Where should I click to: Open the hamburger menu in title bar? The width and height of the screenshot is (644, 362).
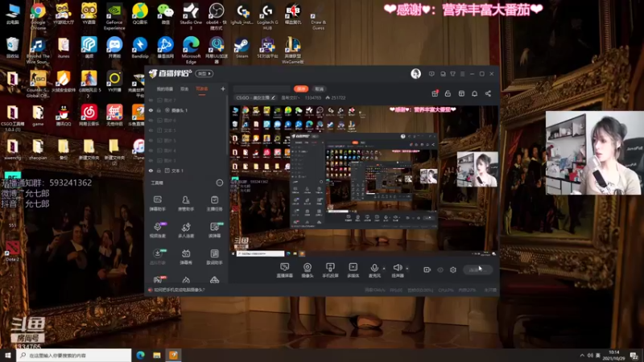click(462, 74)
